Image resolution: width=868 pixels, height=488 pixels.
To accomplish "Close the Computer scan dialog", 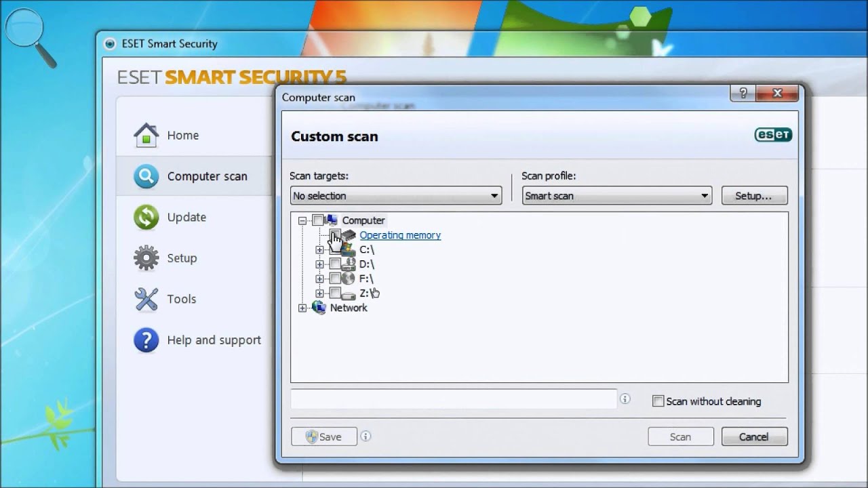I will (777, 94).
